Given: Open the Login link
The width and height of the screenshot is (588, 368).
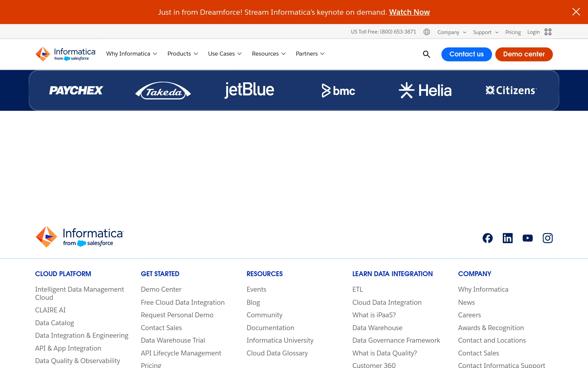Looking at the screenshot, I should [533, 32].
